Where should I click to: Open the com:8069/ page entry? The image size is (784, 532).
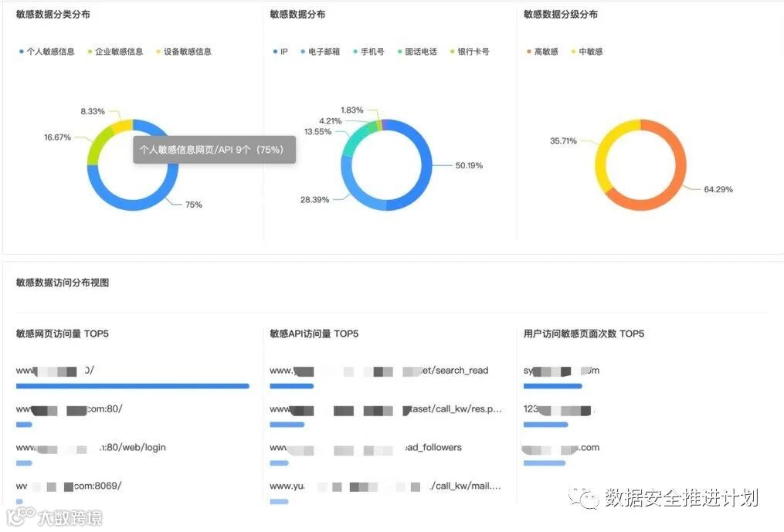pos(69,486)
